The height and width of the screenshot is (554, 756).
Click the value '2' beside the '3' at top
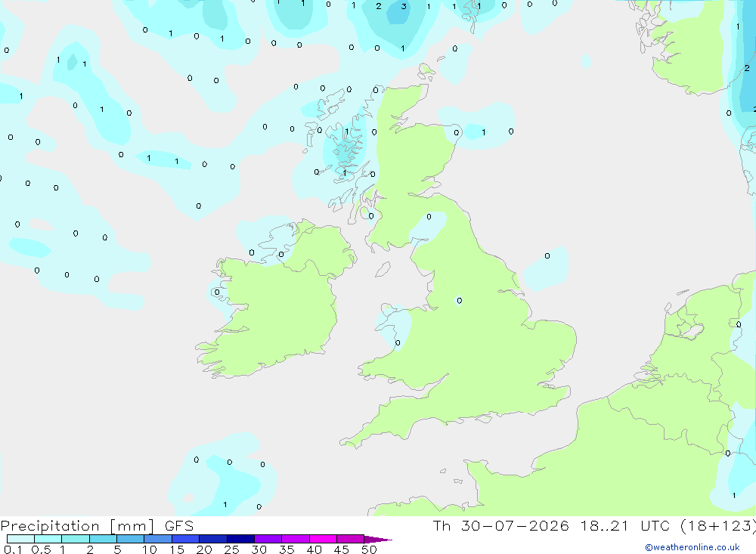379,6
